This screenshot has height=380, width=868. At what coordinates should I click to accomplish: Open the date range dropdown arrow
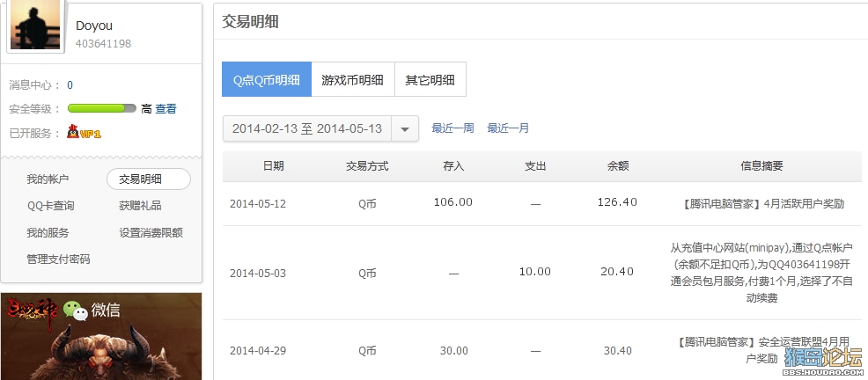405,129
